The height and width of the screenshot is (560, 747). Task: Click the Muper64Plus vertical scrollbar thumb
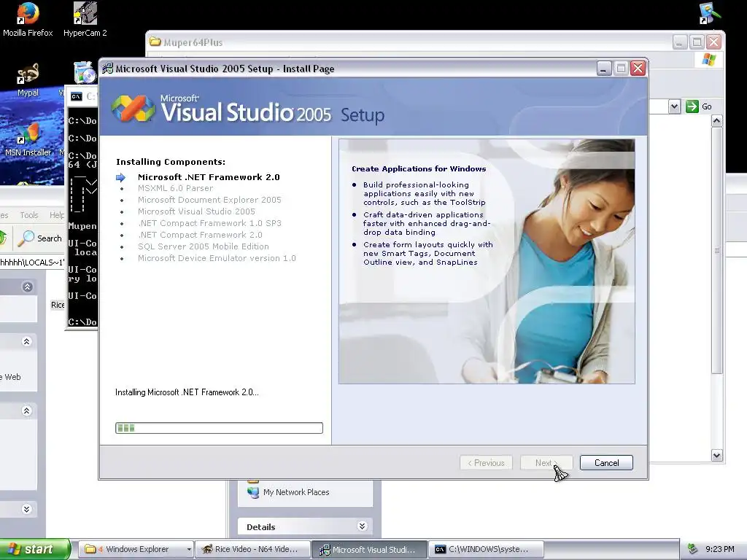coord(716,251)
